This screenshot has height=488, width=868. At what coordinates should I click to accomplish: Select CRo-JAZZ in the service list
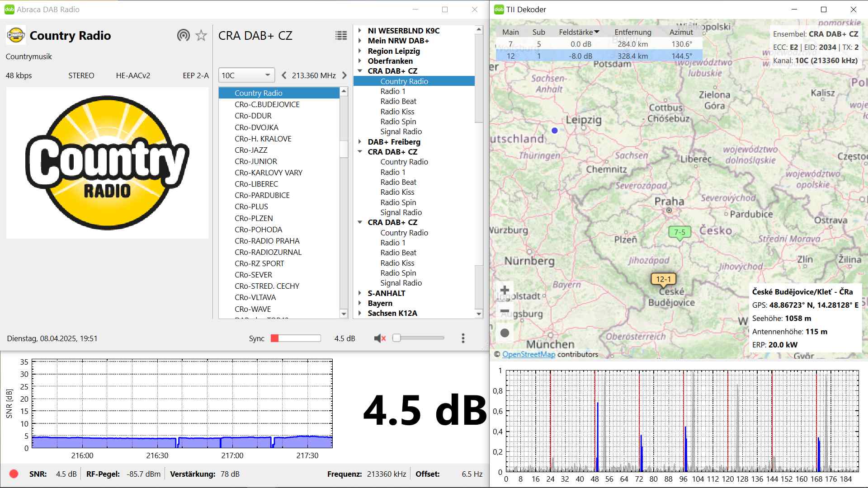point(251,150)
